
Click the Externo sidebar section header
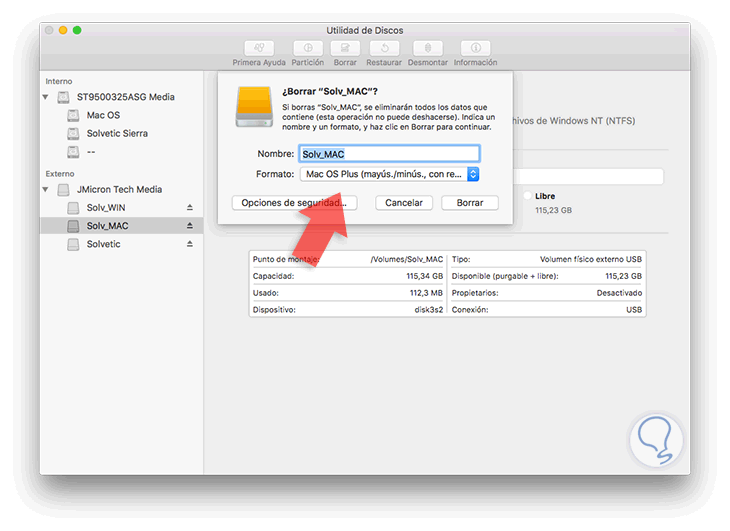coord(60,174)
